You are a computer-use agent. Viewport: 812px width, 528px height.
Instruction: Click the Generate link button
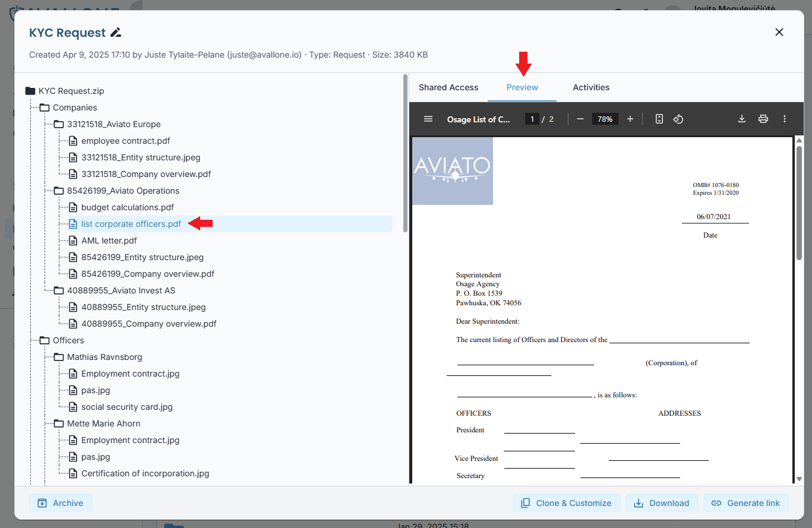click(x=746, y=503)
